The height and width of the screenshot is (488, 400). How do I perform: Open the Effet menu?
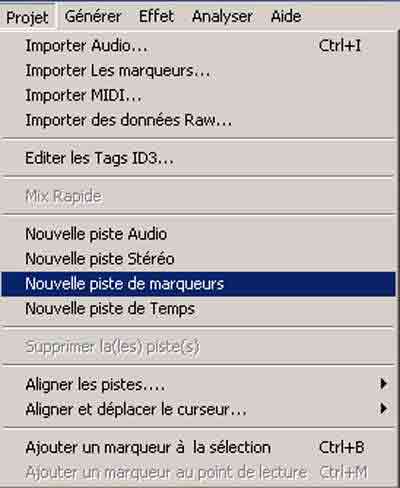point(156,16)
